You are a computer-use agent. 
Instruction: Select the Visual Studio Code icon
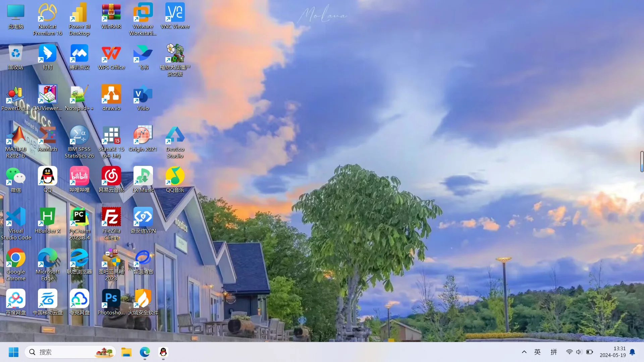[x=15, y=218]
